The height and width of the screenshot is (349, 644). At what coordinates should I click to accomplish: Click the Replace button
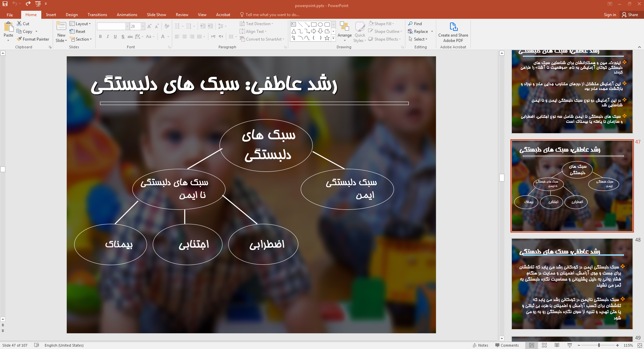click(x=418, y=32)
